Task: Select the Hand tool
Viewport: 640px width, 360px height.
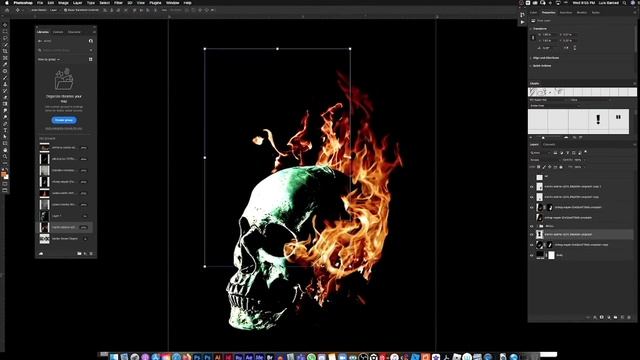Action: pyautogui.click(x=5, y=150)
